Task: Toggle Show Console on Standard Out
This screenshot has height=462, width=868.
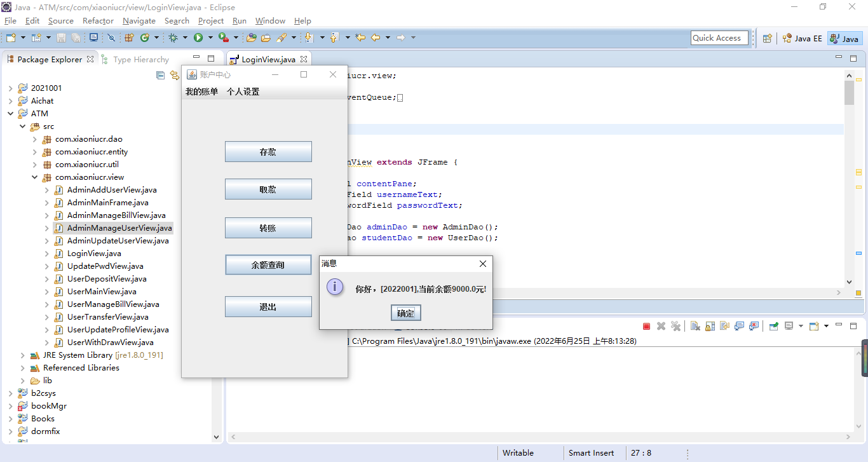Action: [739, 326]
